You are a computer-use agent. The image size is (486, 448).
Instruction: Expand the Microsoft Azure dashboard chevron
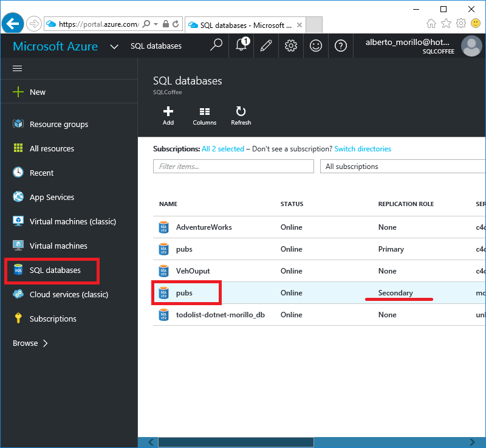114,47
